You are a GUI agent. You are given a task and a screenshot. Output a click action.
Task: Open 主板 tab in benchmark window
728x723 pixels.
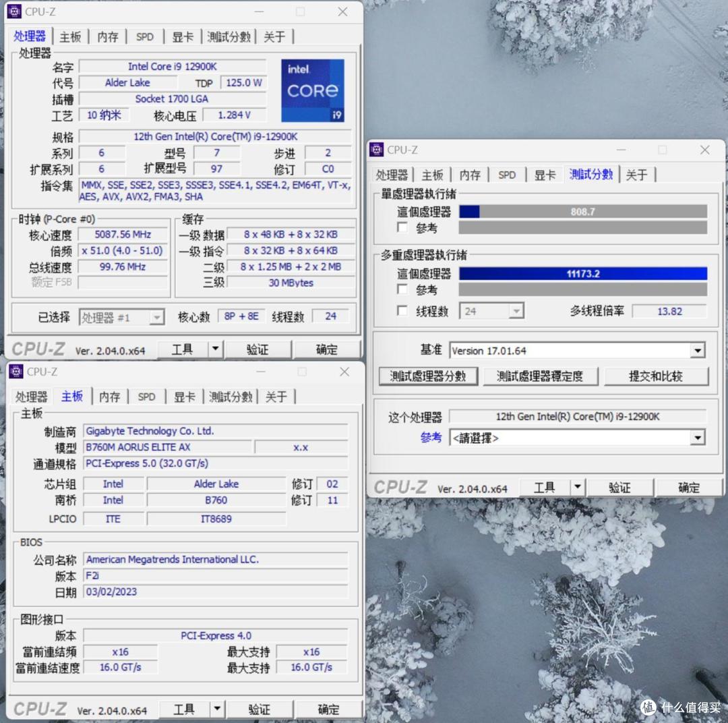[x=432, y=175]
